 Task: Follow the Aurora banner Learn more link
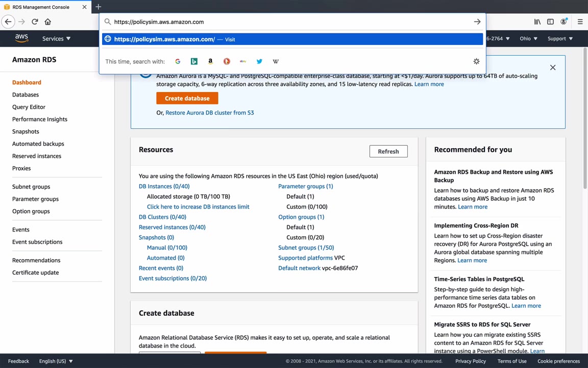click(x=429, y=84)
